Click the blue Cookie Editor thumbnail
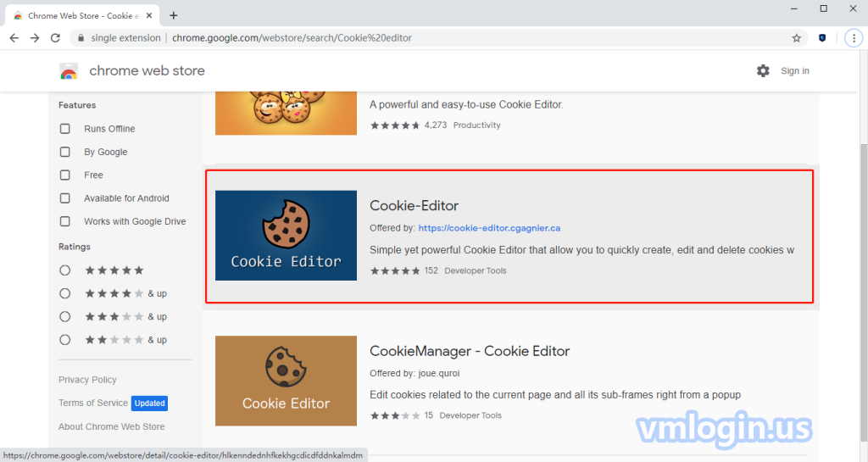This screenshot has height=462, width=868. [x=287, y=236]
